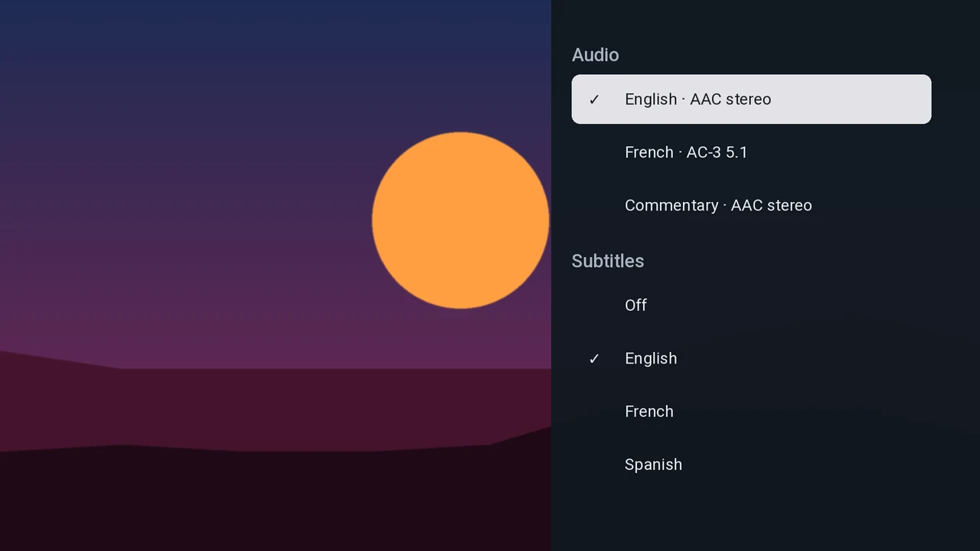Turn subtitles Off
The image size is (980, 551).
pyautogui.click(x=751, y=305)
